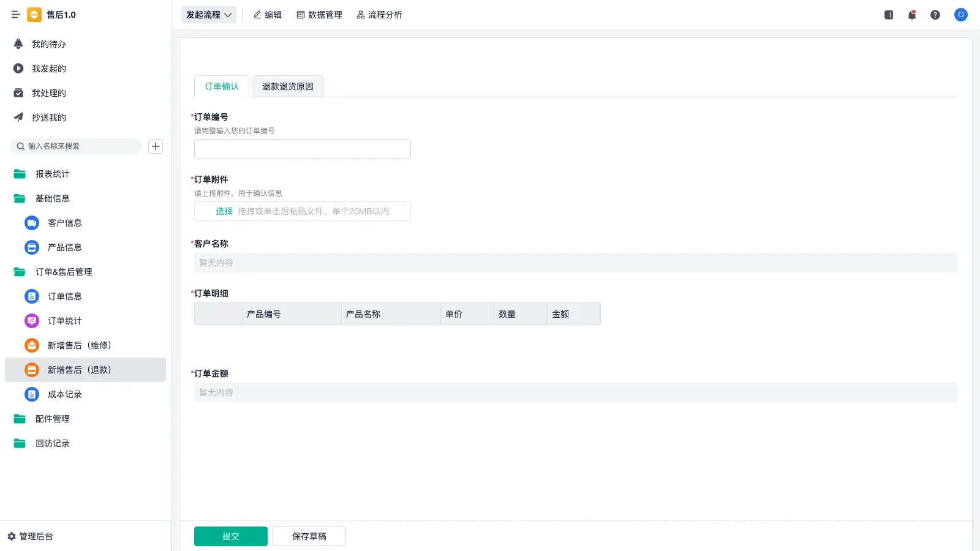
Task: Open 新增售后（维修）in the sidebar
Action: 80,345
